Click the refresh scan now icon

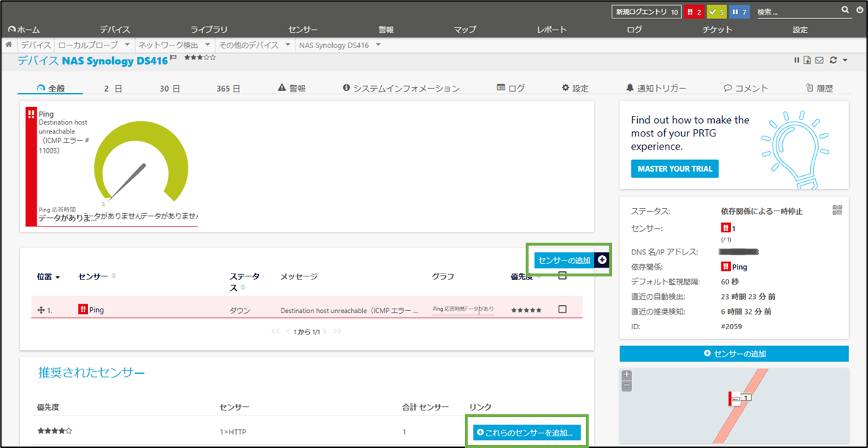pos(833,60)
